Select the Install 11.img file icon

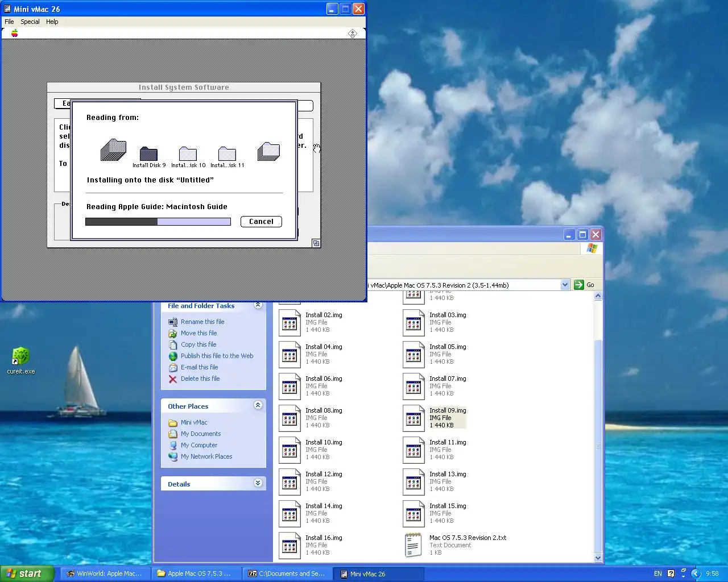[x=413, y=450]
